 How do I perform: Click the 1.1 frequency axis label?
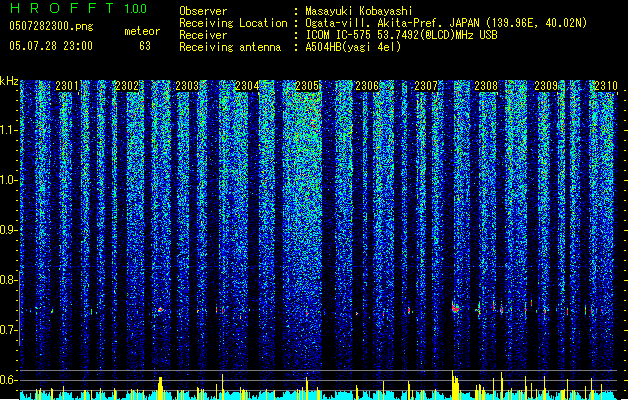tap(8, 130)
